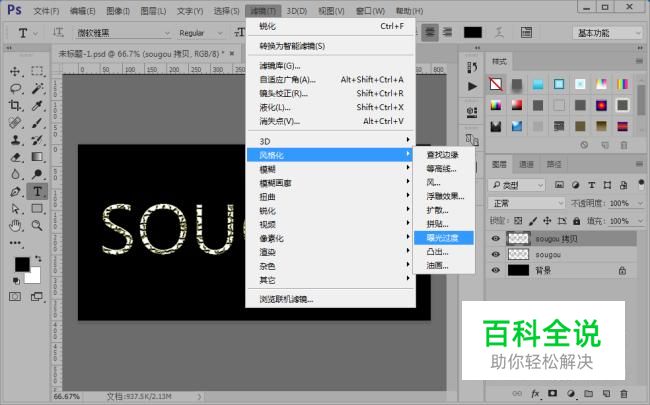Open the Screen Mode icon
The width and height of the screenshot is (650, 405).
pyautogui.click(x=37, y=297)
